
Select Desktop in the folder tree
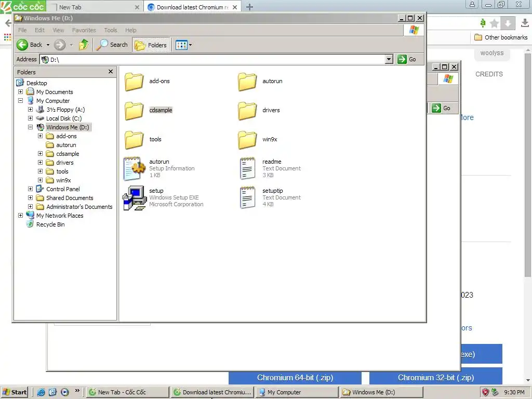(x=37, y=83)
